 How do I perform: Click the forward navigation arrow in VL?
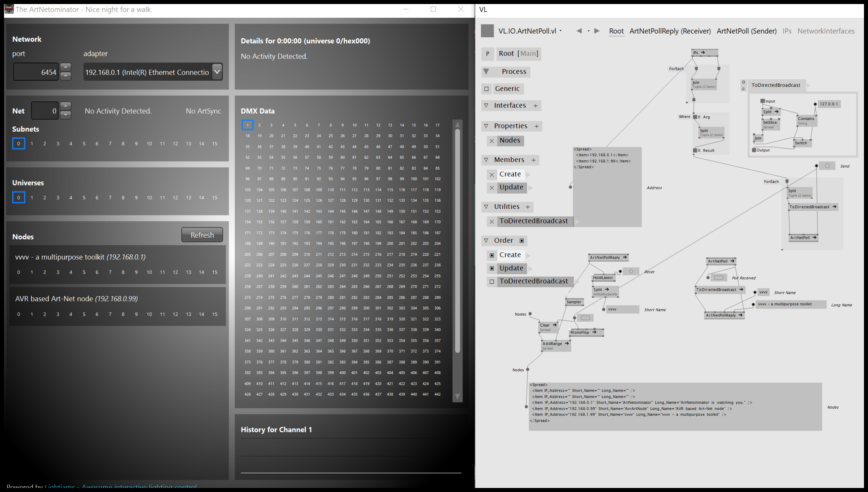pos(597,31)
